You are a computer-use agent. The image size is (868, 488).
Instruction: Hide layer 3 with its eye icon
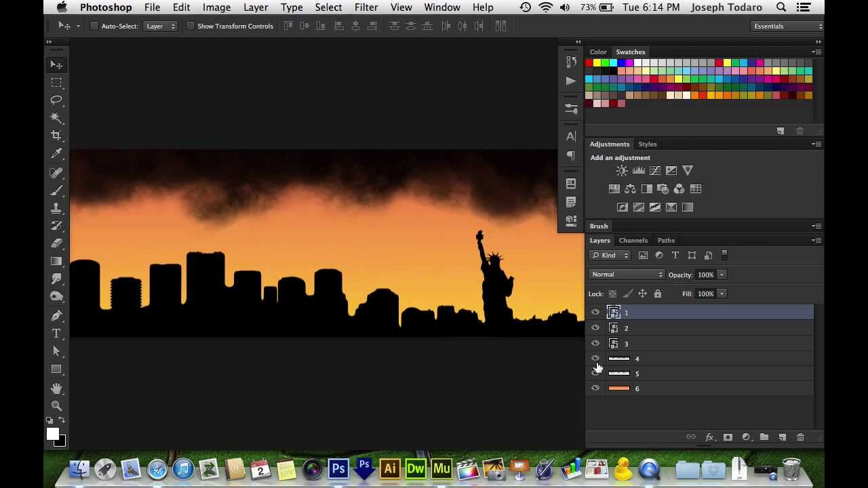[595, 344]
